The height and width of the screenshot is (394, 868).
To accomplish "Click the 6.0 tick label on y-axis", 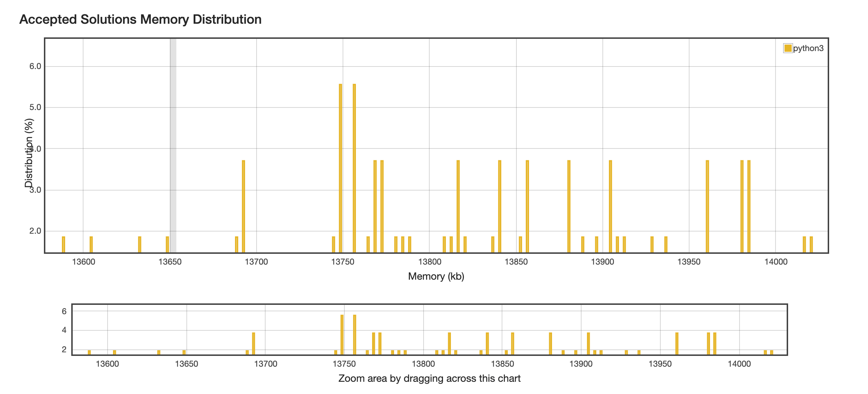I will (x=35, y=66).
